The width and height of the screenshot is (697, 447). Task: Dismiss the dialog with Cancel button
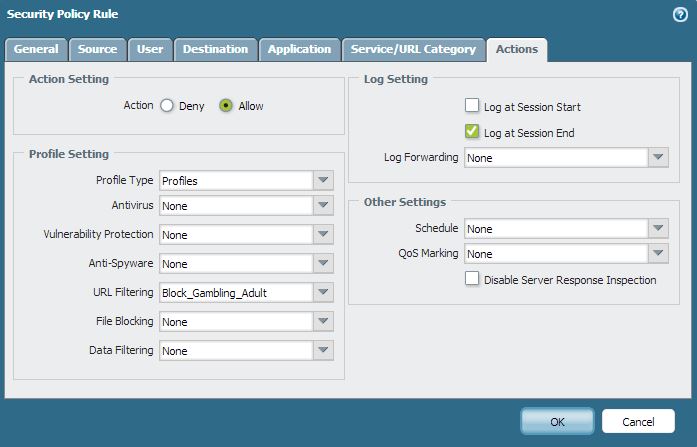click(638, 421)
